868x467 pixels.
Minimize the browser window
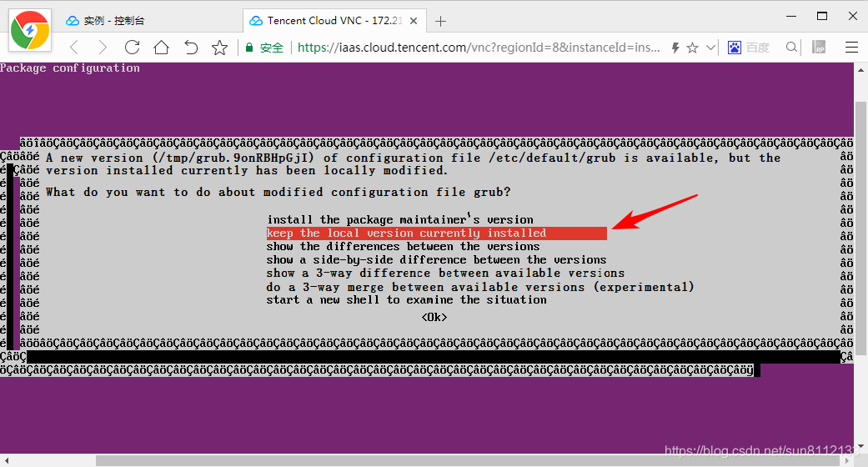tap(791, 16)
